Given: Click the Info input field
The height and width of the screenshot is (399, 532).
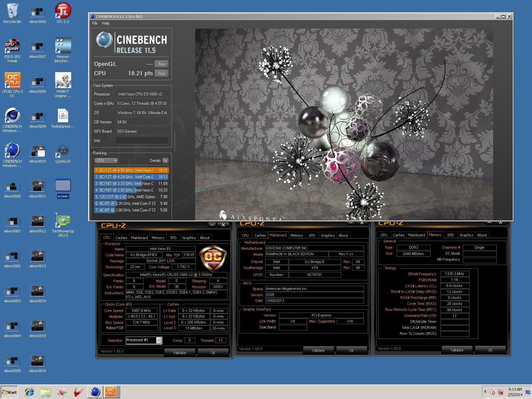Looking at the screenshot, I should [142, 141].
